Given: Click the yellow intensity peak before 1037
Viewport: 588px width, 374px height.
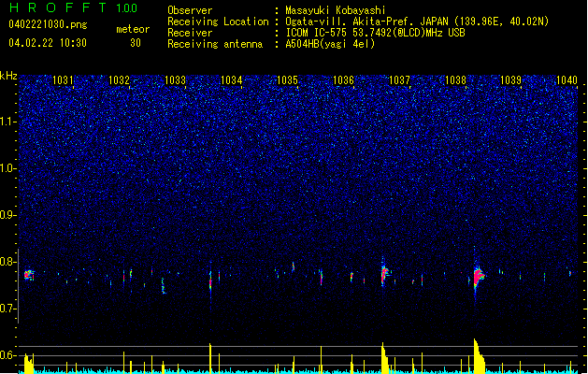Looking at the screenshot, I should point(384,358).
